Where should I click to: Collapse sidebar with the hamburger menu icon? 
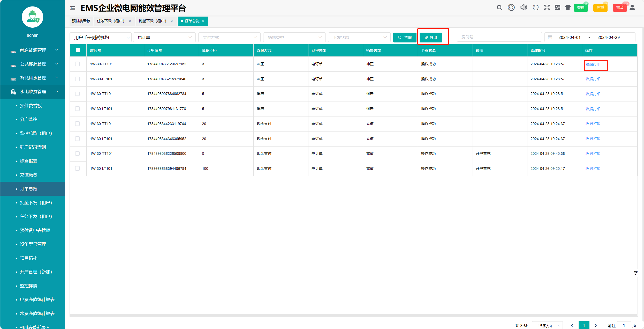click(x=73, y=8)
